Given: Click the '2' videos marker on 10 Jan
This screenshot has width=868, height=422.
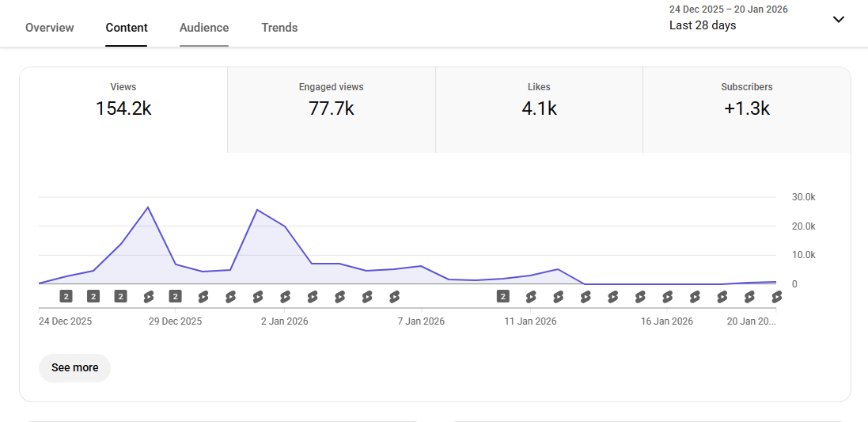Looking at the screenshot, I should tap(503, 297).
